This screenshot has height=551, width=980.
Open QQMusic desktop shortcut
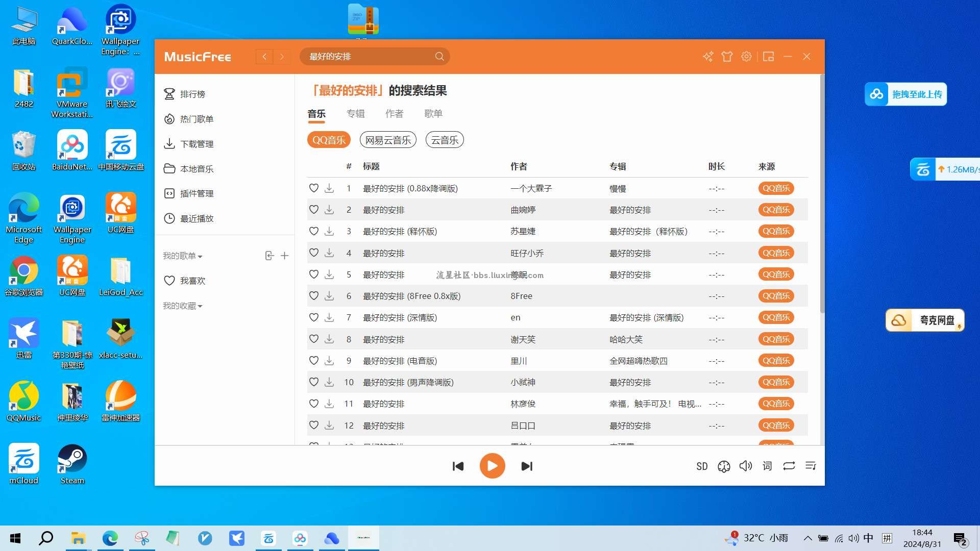pyautogui.click(x=23, y=402)
